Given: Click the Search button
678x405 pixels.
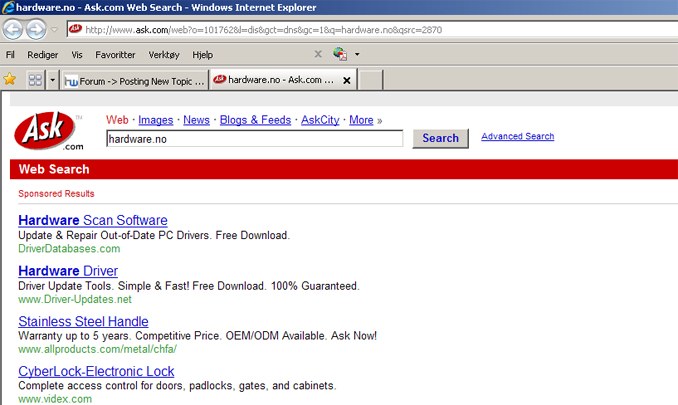Looking at the screenshot, I should click(x=440, y=138).
